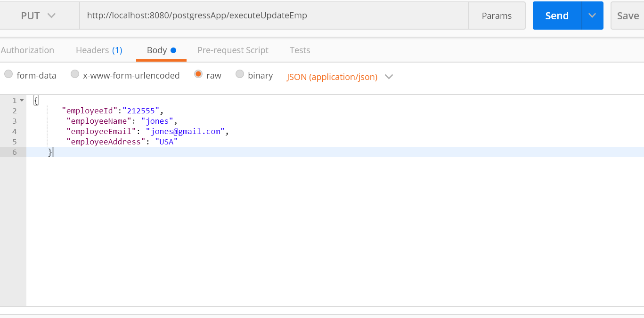Image resolution: width=644 pixels, height=318 pixels.
Task: Switch to the Authorization tab
Action: pos(27,50)
